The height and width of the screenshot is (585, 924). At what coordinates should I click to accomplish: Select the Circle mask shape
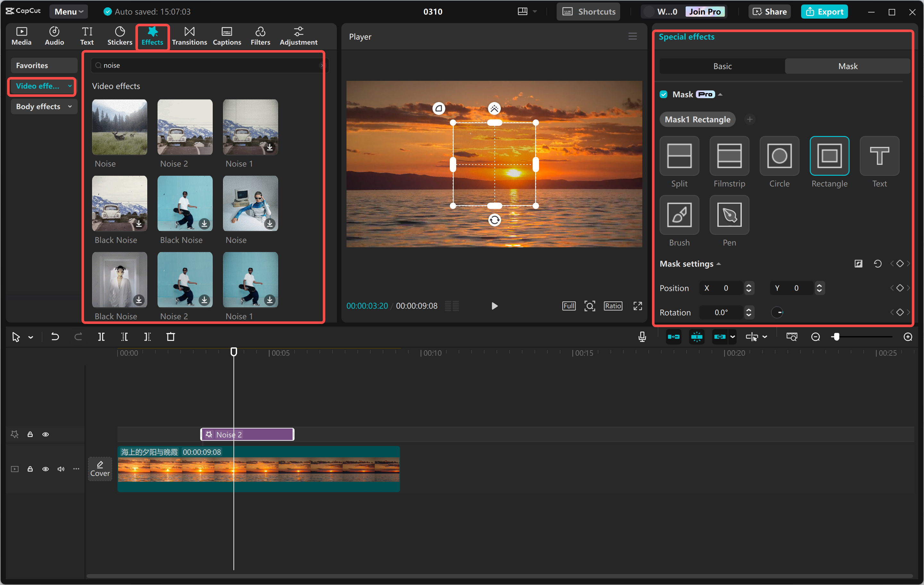(779, 156)
